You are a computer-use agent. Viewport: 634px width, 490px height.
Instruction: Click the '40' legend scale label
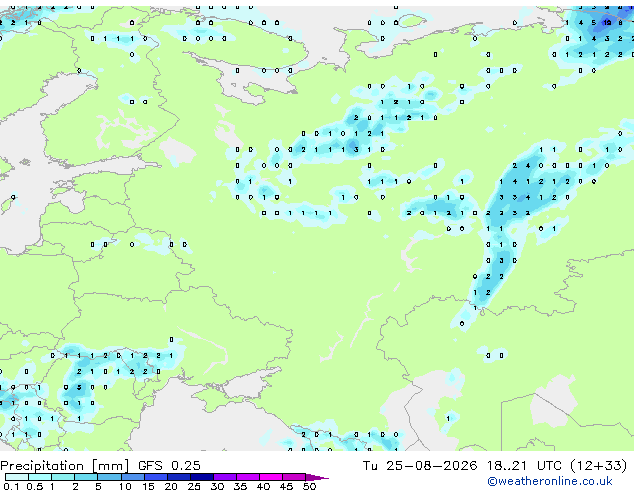coord(263,486)
